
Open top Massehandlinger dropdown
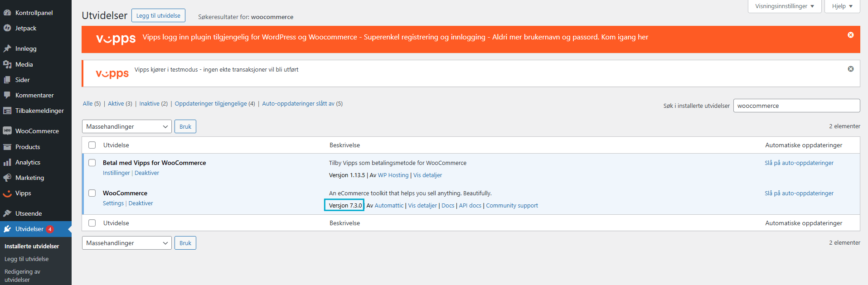click(x=127, y=126)
